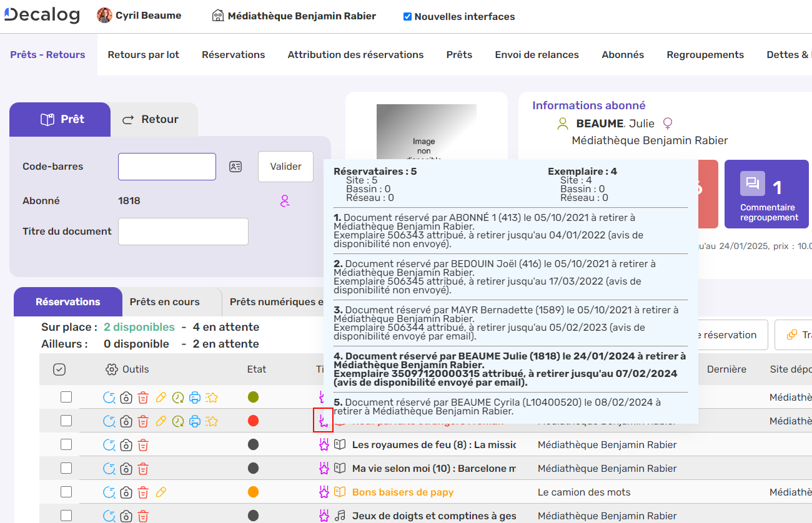Click the Valider button
The height and width of the screenshot is (523, 812).
[x=285, y=167]
